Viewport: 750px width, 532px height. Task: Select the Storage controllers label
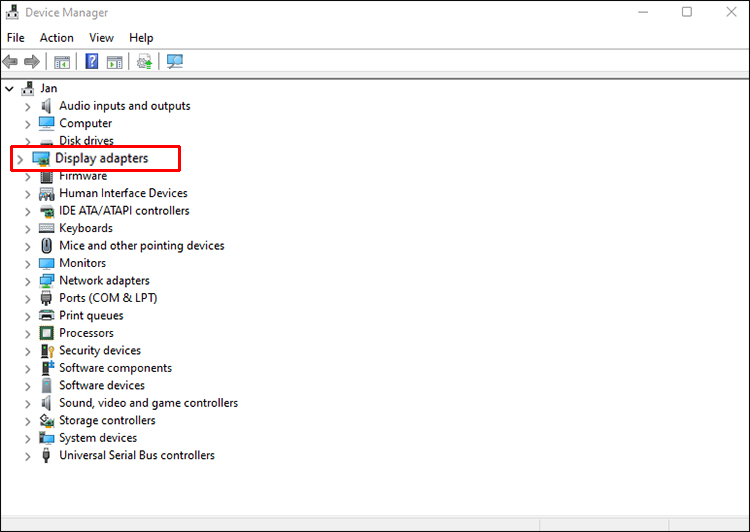(108, 421)
